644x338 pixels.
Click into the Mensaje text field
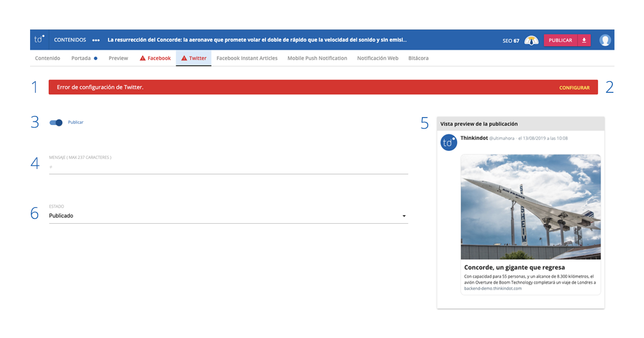(x=228, y=167)
